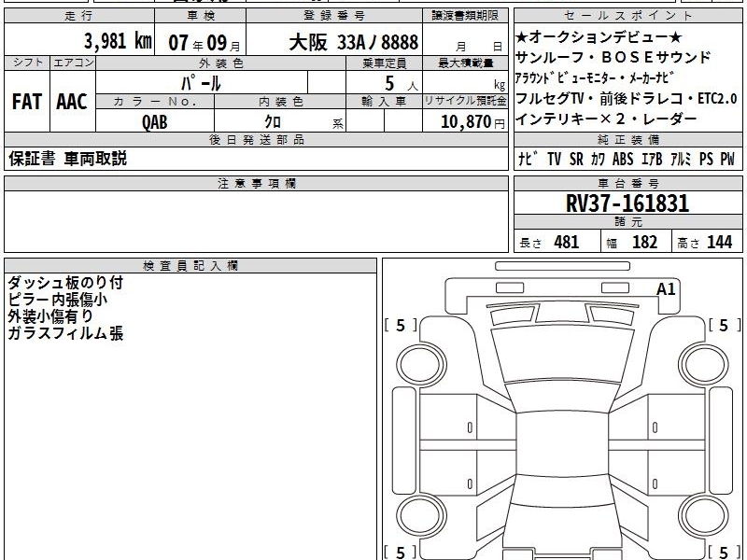Click the リサイクル預託金 header cell
The image size is (747, 560).
click(x=465, y=102)
